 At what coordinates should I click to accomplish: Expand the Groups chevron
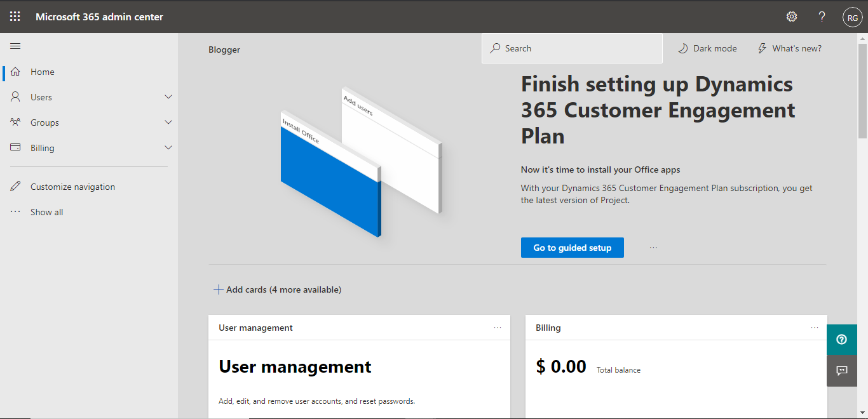pyautogui.click(x=168, y=123)
